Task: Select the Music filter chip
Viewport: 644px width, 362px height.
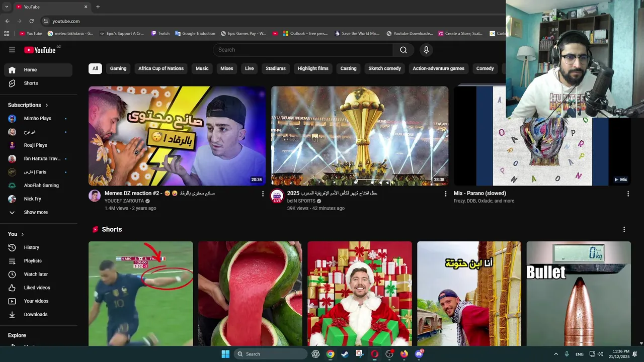Action: [x=202, y=68]
